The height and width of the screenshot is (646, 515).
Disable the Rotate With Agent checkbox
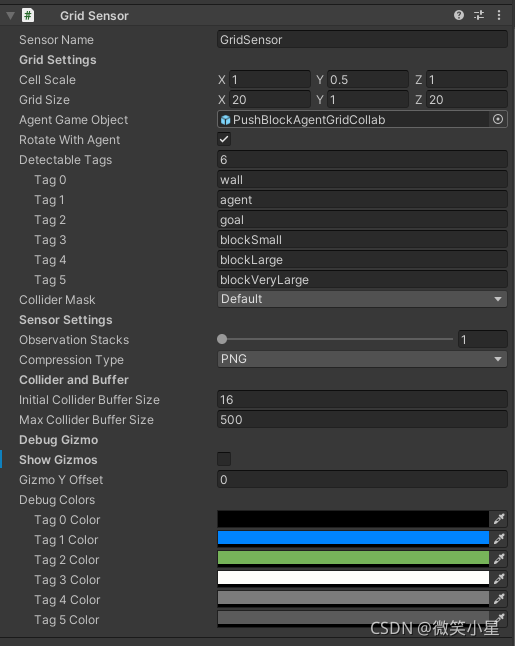(224, 139)
